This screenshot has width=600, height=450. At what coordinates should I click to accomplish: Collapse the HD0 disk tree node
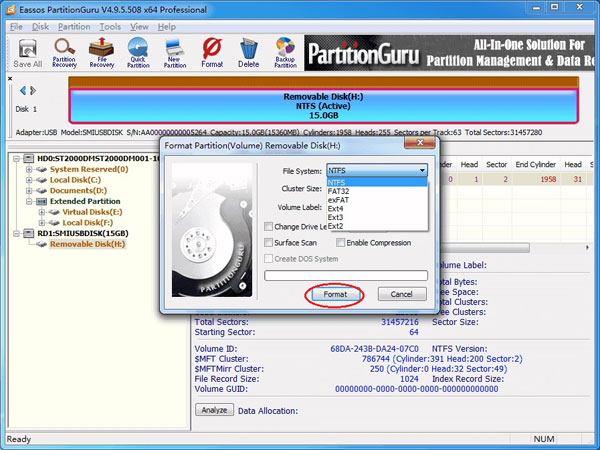click(x=16, y=158)
